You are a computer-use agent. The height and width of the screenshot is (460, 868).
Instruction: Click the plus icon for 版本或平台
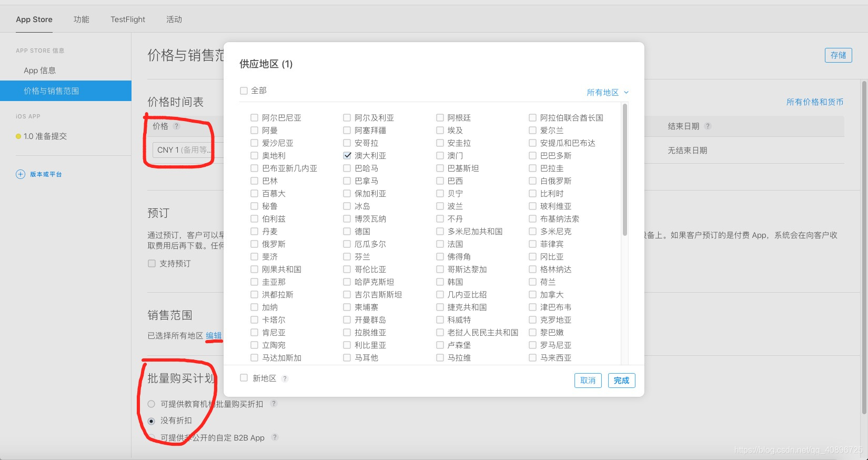[21, 174]
